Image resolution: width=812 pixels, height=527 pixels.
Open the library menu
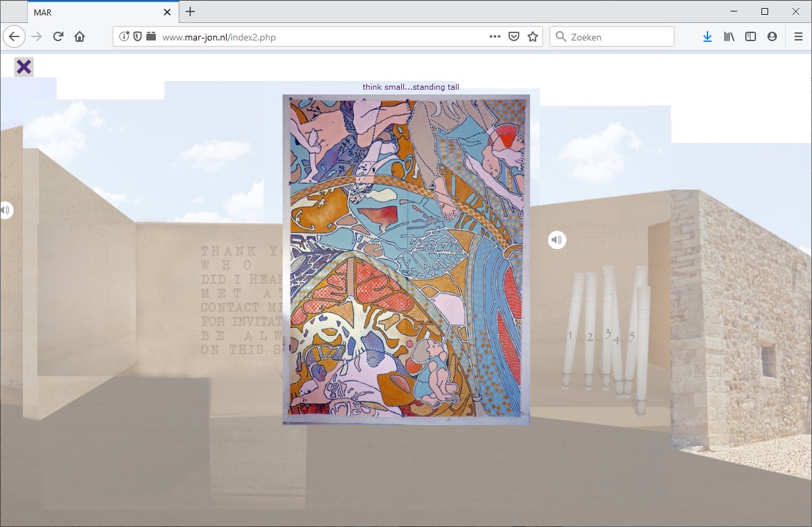pyautogui.click(x=729, y=37)
